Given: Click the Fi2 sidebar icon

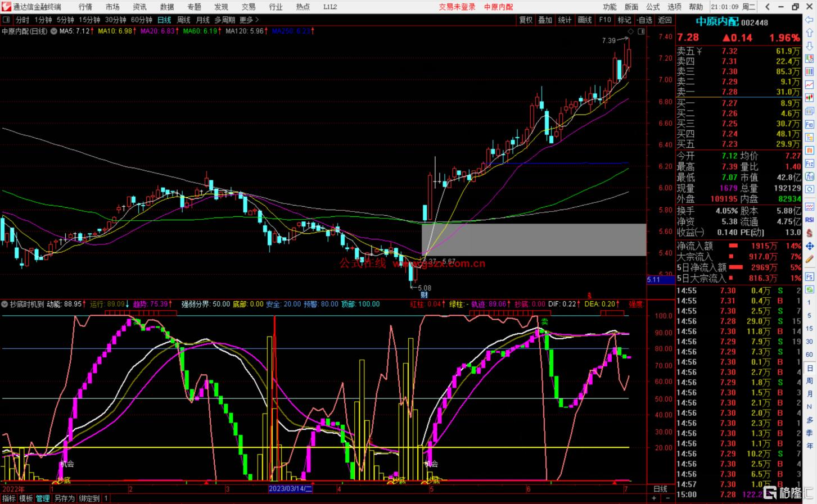Looking at the screenshot, I should tap(810, 163).
